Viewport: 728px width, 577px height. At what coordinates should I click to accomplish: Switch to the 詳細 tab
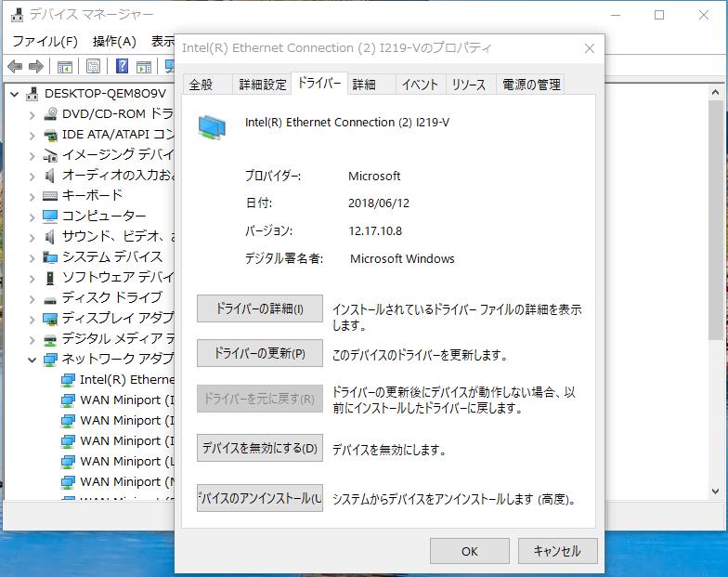(371, 85)
